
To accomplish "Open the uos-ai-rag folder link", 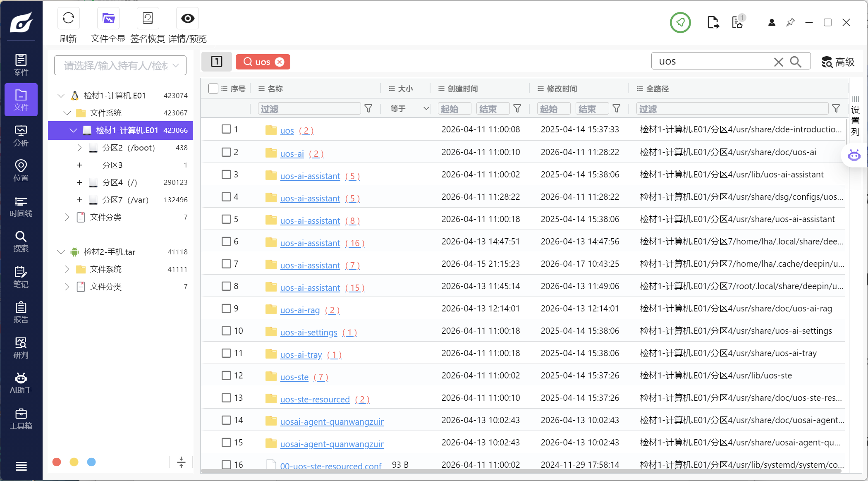I will pyautogui.click(x=300, y=310).
